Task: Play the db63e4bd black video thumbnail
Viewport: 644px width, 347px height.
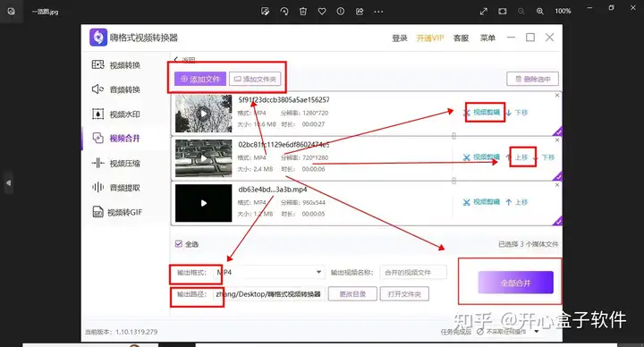Action: (x=203, y=203)
